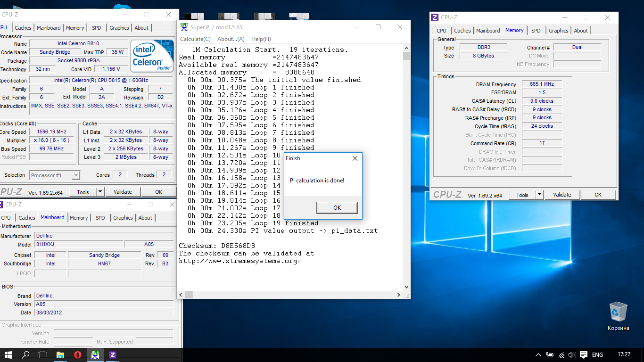
Task: Click Super PI horizontal scrollbar left arrow
Action: (181, 295)
